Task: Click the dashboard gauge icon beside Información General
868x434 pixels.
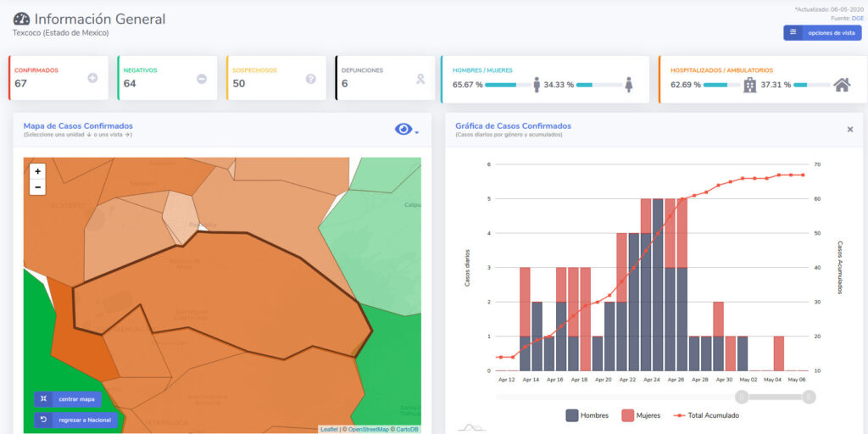Action: [x=21, y=19]
